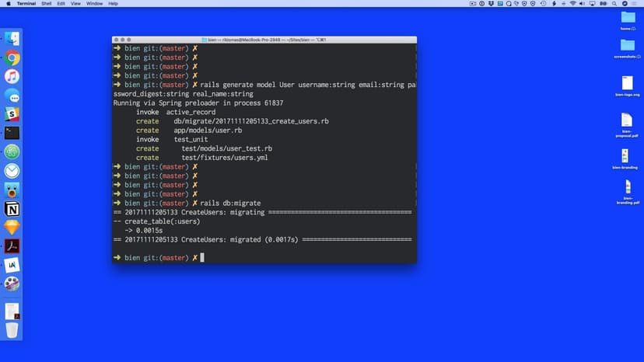Select the screenshots folder on desktop
This screenshot has width=644, height=362.
click(x=627, y=46)
